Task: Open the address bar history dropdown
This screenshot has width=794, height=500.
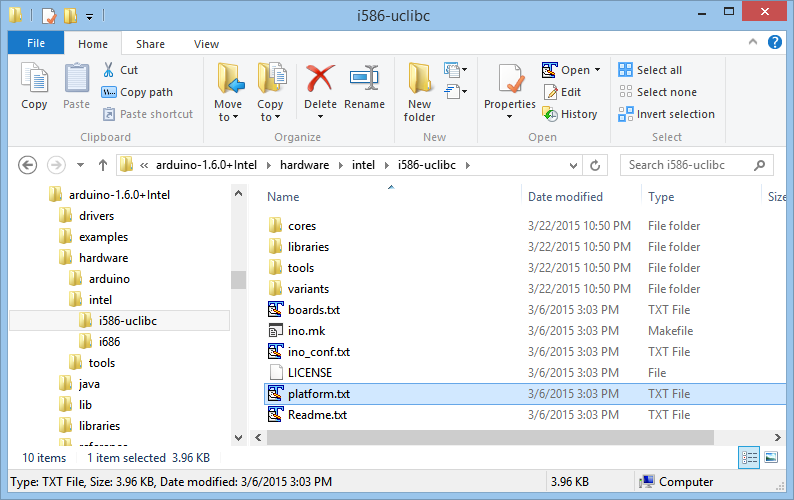Action: tap(573, 166)
